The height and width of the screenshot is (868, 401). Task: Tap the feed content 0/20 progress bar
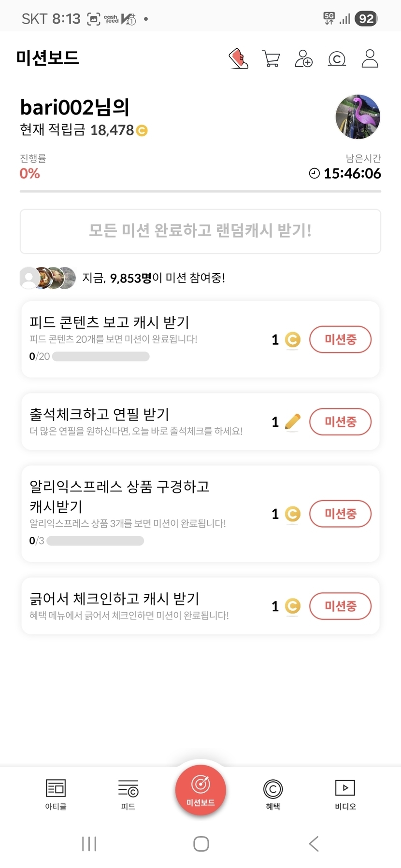(100, 357)
